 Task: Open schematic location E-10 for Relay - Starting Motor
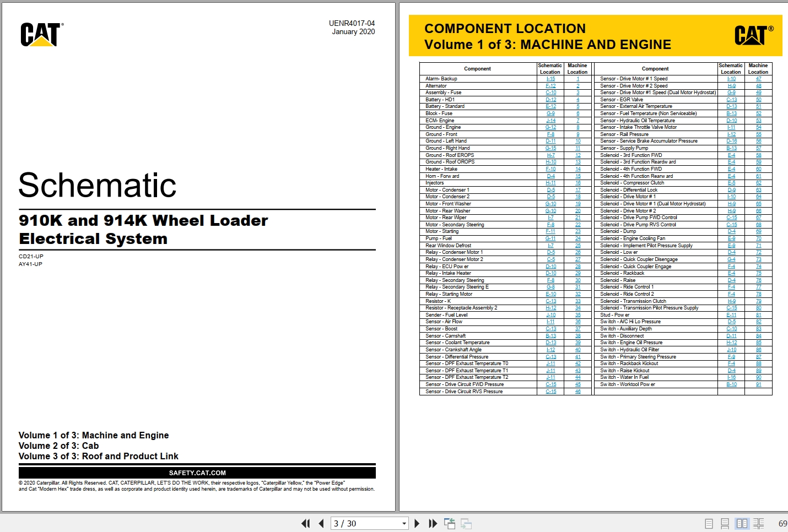[550, 294]
